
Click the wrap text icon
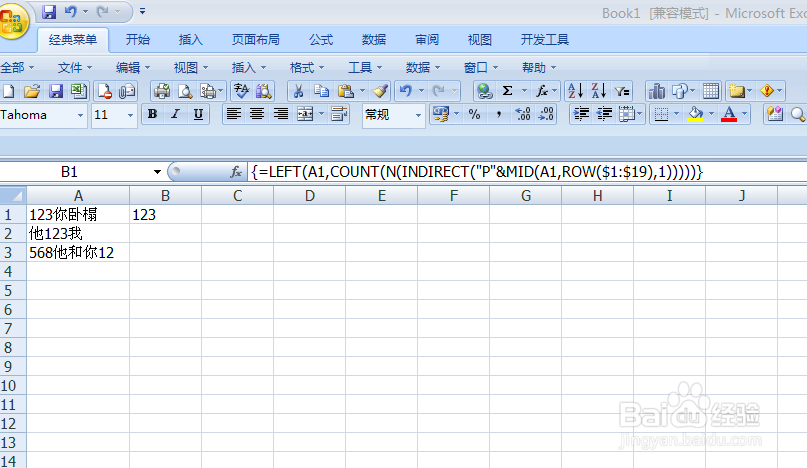(339, 114)
